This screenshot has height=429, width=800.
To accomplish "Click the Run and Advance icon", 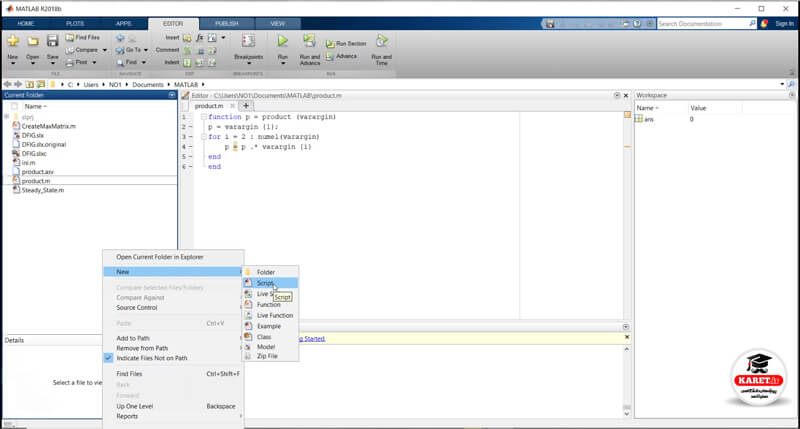I will 309,41.
